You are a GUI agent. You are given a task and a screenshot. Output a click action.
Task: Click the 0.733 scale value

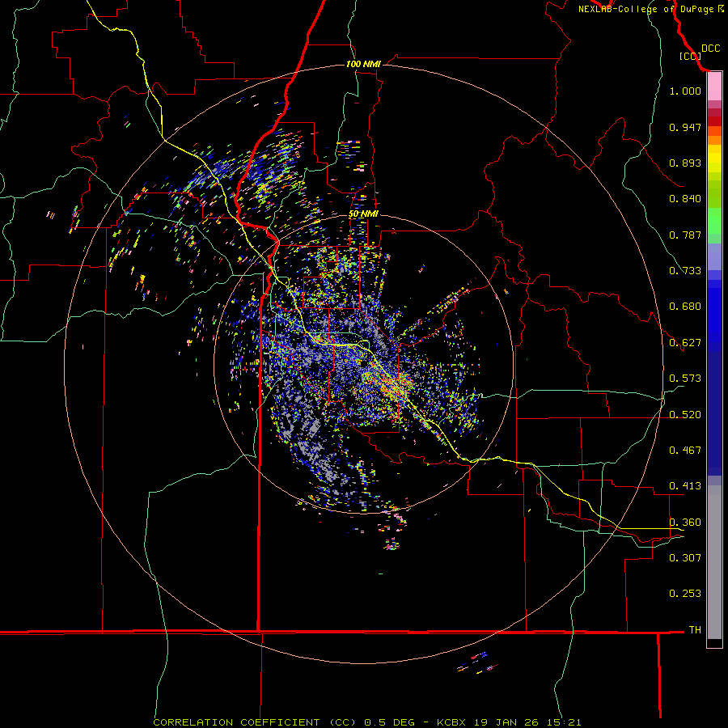pyautogui.click(x=685, y=271)
